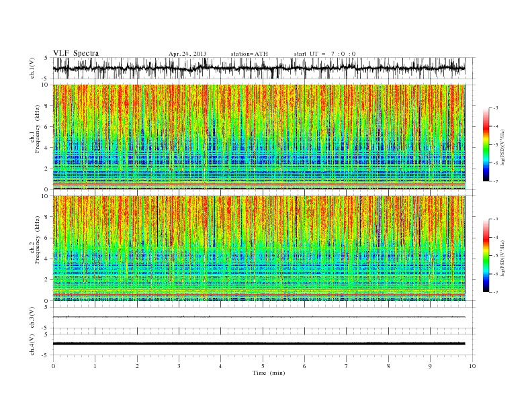The image size is (532, 411).
Task: Click the "station=ATH" header label
Action: [249, 54]
